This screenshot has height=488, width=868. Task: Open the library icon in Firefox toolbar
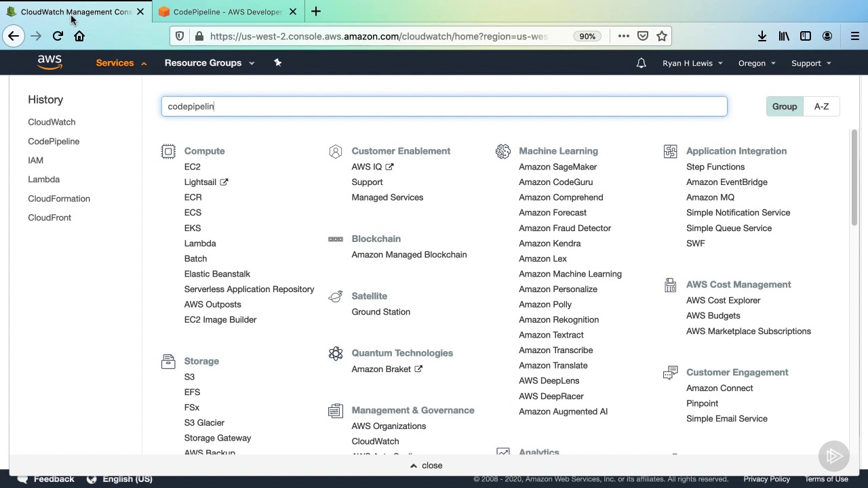pos(784,36)
